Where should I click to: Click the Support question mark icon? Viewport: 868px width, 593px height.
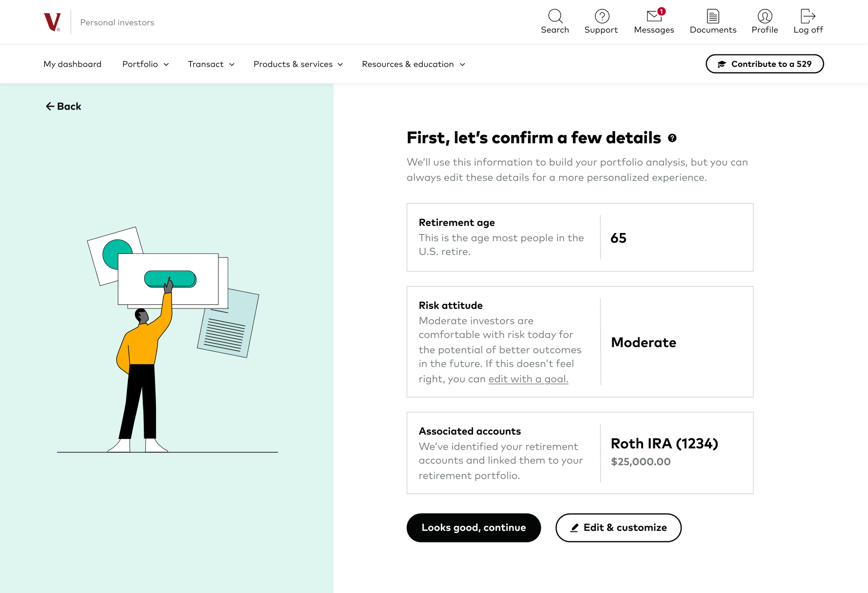(602, 16)
